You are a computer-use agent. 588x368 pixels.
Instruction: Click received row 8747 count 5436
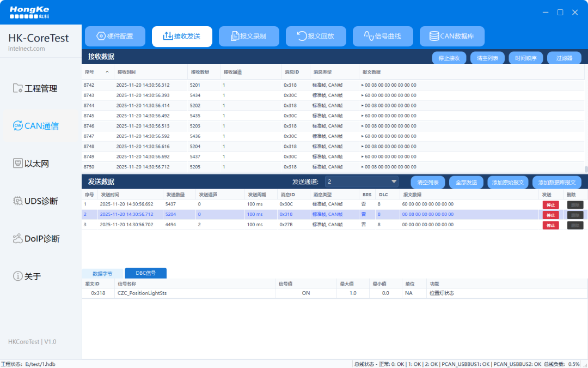pos(195,136)
